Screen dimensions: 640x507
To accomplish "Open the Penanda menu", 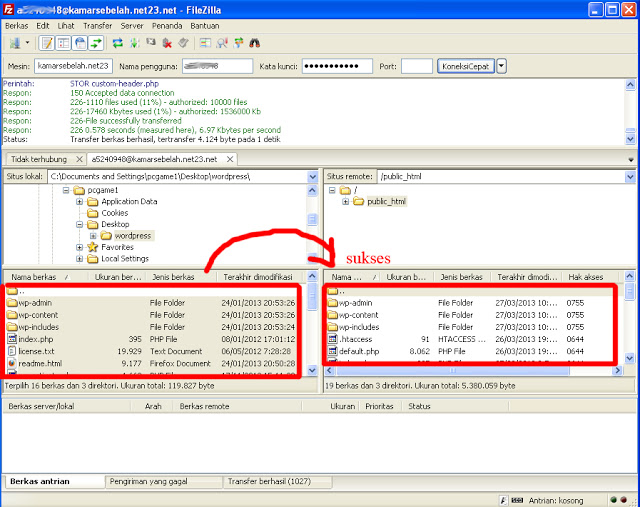I will [167, 26].
